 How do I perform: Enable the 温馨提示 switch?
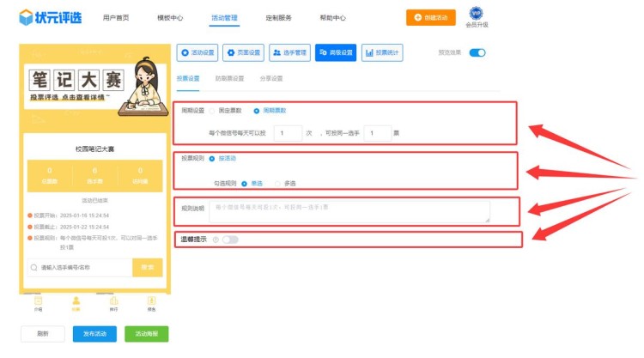[230, 240]
